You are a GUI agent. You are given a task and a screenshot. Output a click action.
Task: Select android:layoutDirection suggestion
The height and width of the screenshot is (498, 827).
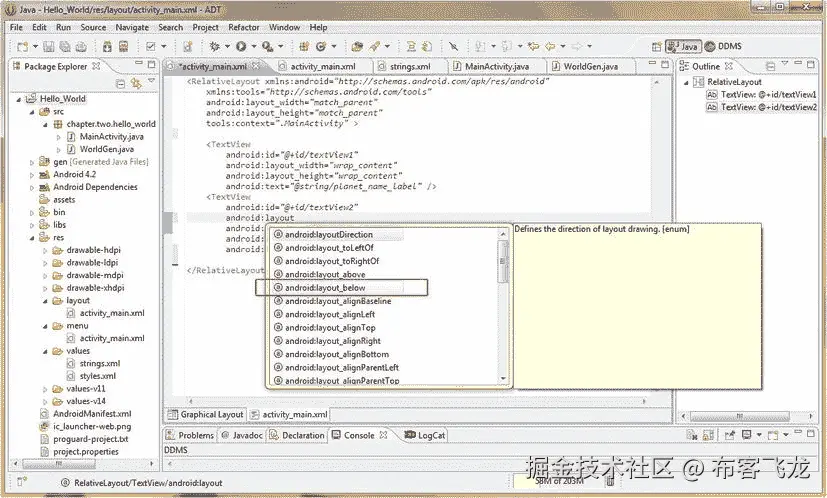(323, 235)
